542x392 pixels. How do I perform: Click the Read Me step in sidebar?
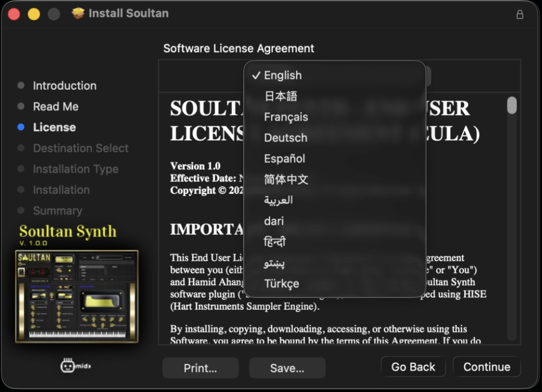point(56,107)
